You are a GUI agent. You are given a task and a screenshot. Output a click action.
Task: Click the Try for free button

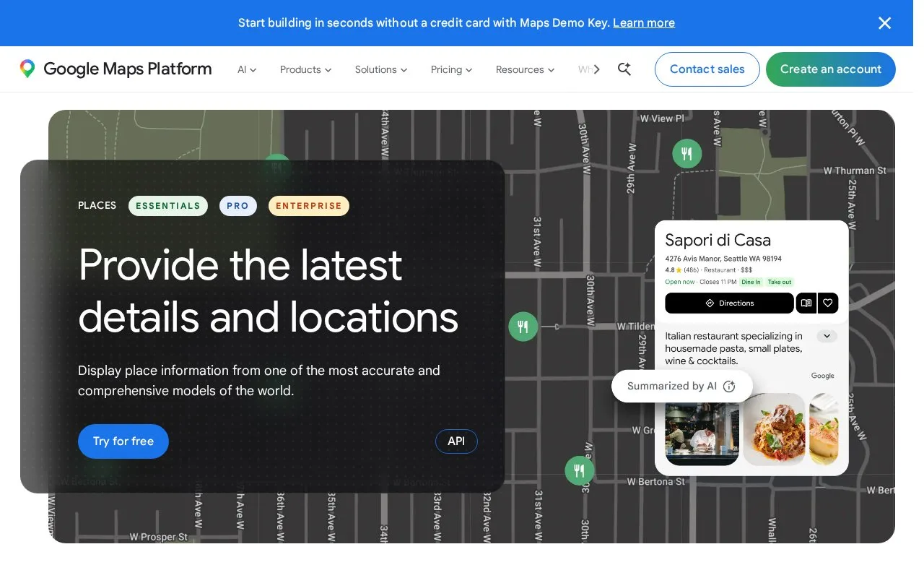coord(123,441)
